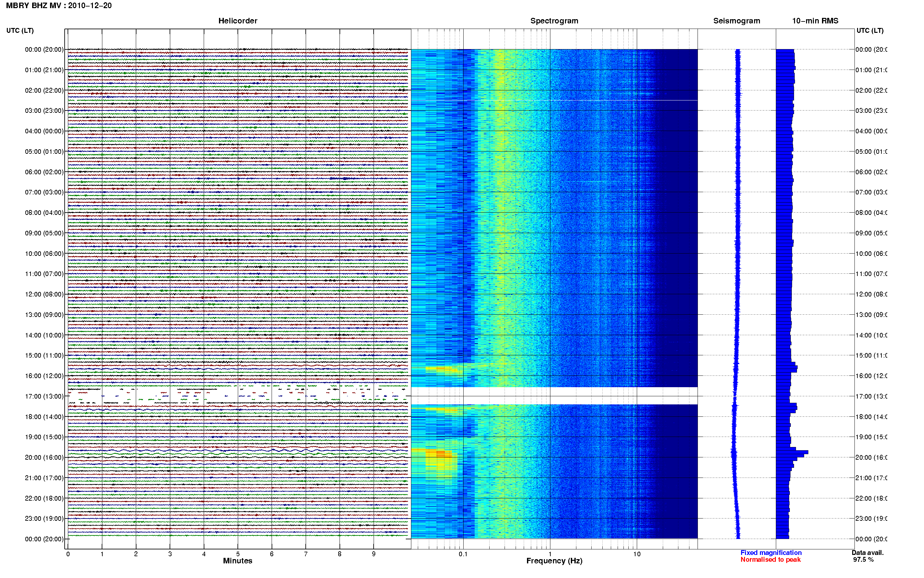Click the right UTC (LT) axis label
The image size is (924, 578).
(x=870, y=30)
